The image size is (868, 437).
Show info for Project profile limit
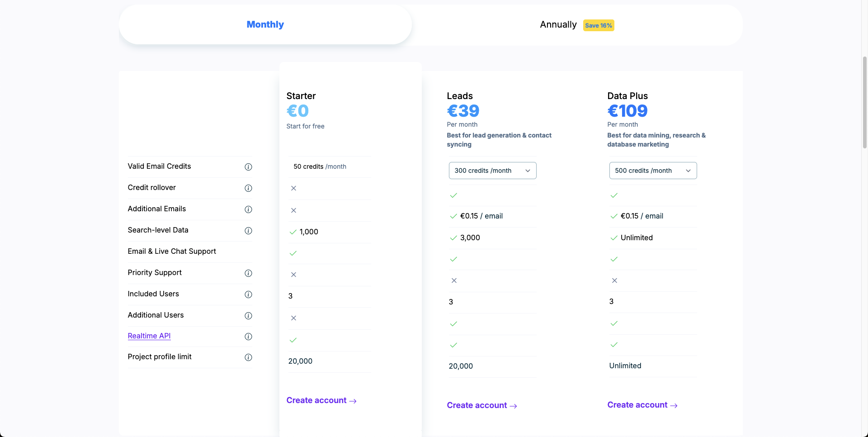pyautogui.click(x=248, y=357)
